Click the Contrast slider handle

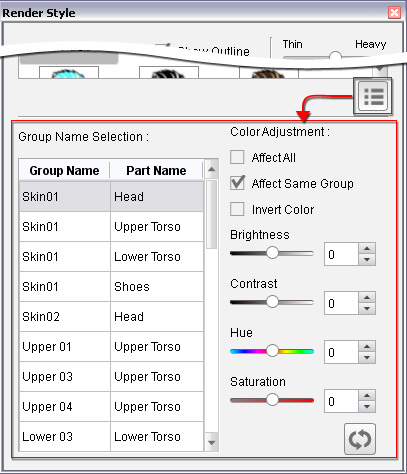point(272,302)
